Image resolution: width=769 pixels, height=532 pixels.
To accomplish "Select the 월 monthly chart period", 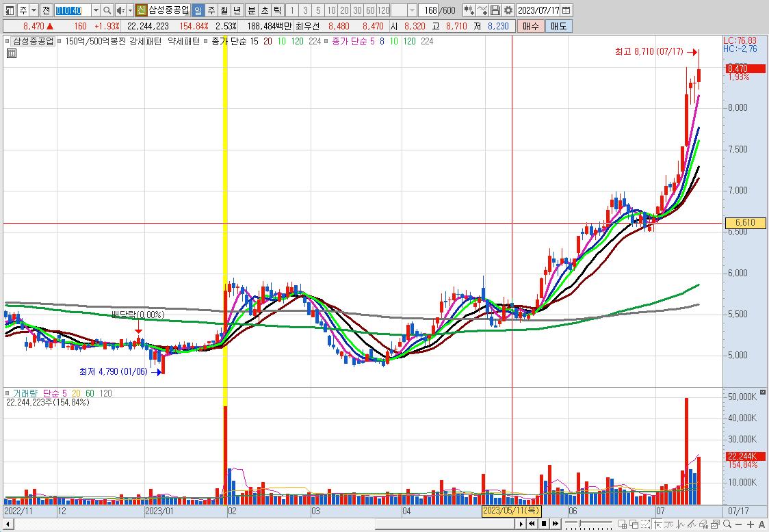I will 224,10.
